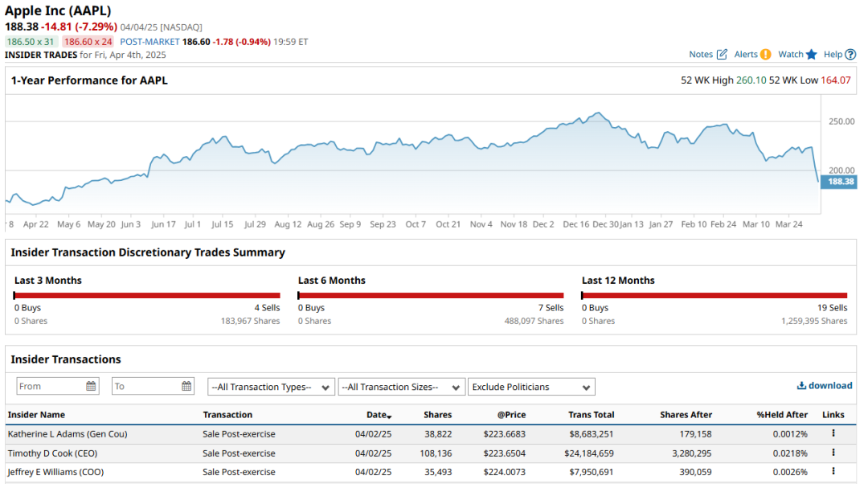Click the To date input field
This screenshot has width=868, height=484.
coord(154,386)
